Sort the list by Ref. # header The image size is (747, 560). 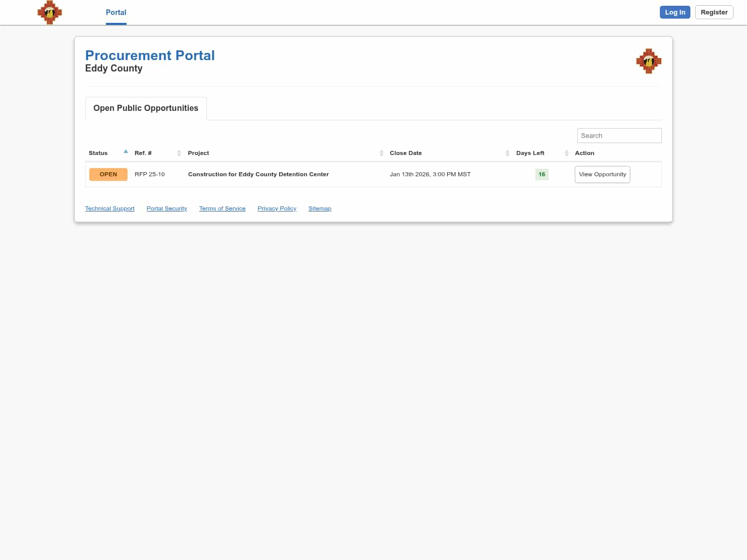click(x=143, y=153)
